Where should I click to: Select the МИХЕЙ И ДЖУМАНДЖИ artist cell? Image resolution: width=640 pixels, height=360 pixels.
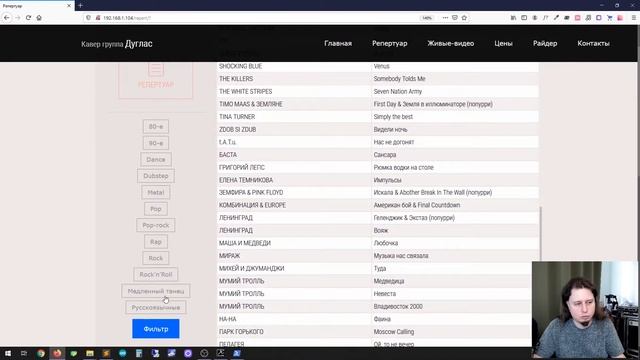(x=294, y=269)
